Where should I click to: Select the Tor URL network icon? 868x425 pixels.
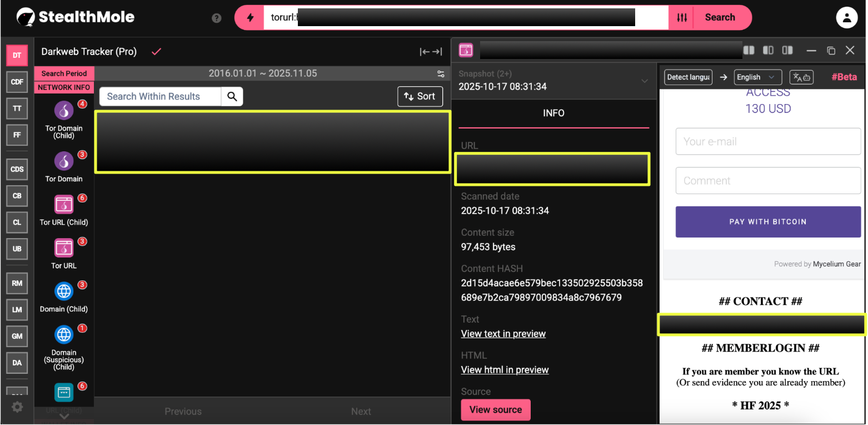pos(64,248)
